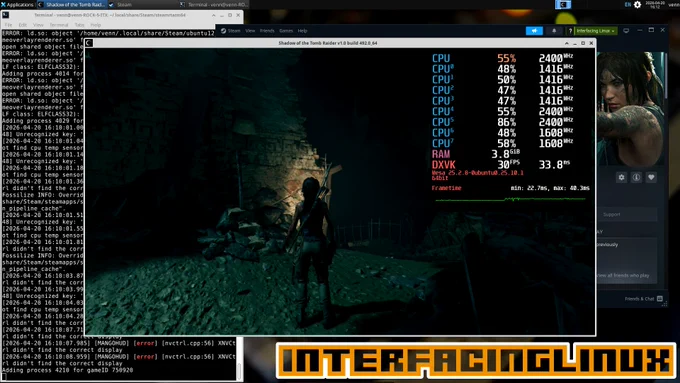Open game info icon in Steam library
Screen dimensions: 680x383
click(636, 177)
